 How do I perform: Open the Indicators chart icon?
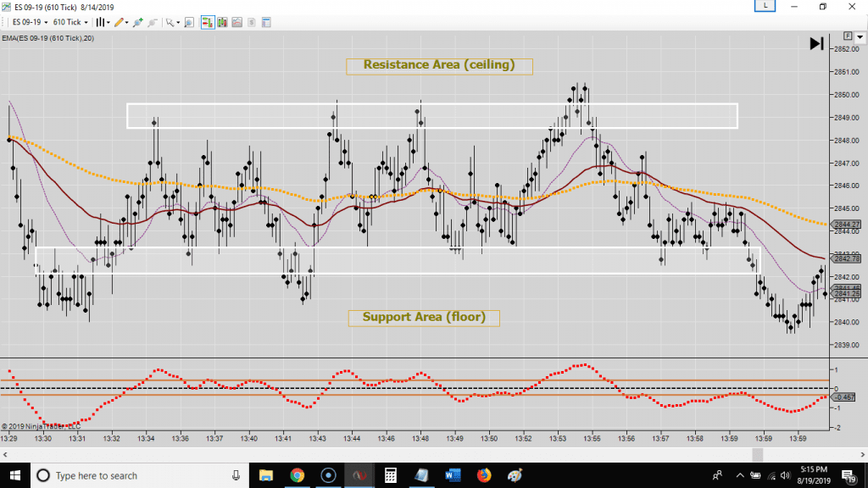click(x=237, y=22)
